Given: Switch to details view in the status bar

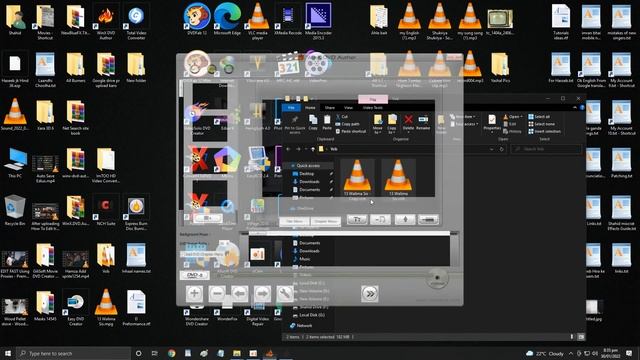Looking at the screenshot, I should pyautogui.click(x=571, y=337).
